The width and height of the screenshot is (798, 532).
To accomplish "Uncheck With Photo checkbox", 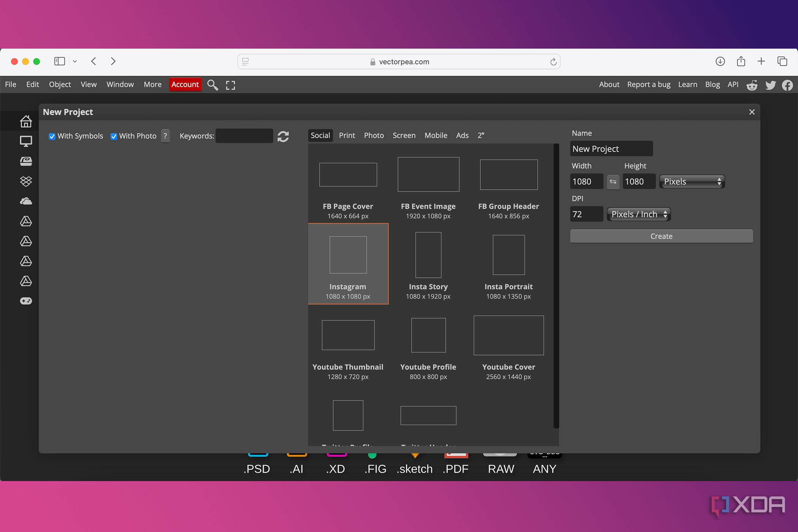I will pos(114,136).
